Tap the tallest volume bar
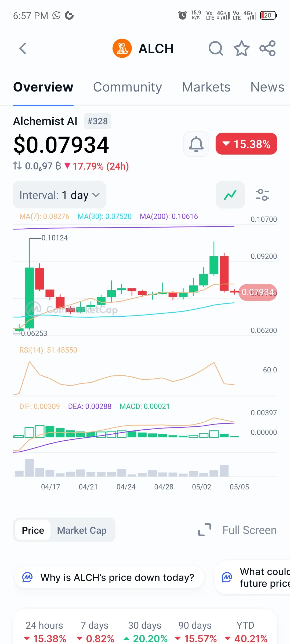 pos(29,468)
